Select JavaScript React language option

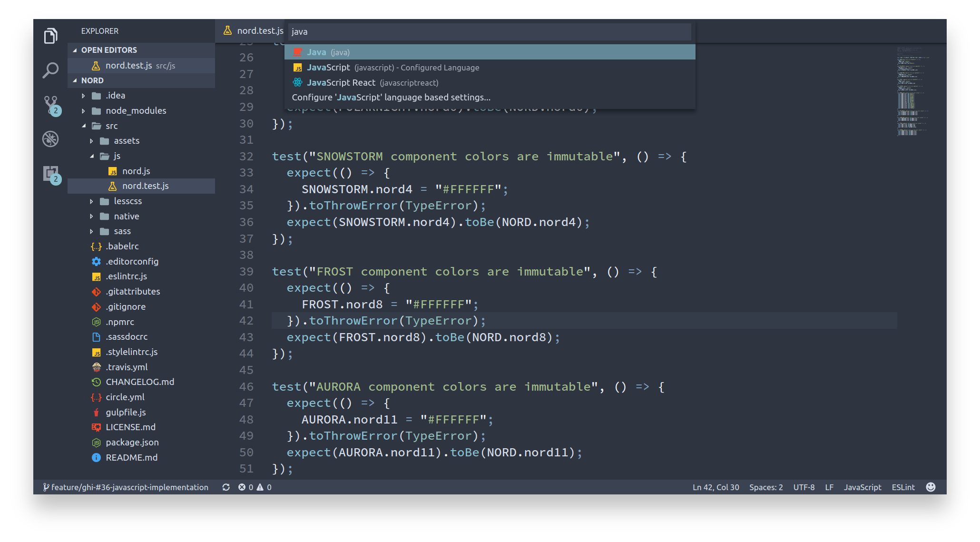[490, 82]
